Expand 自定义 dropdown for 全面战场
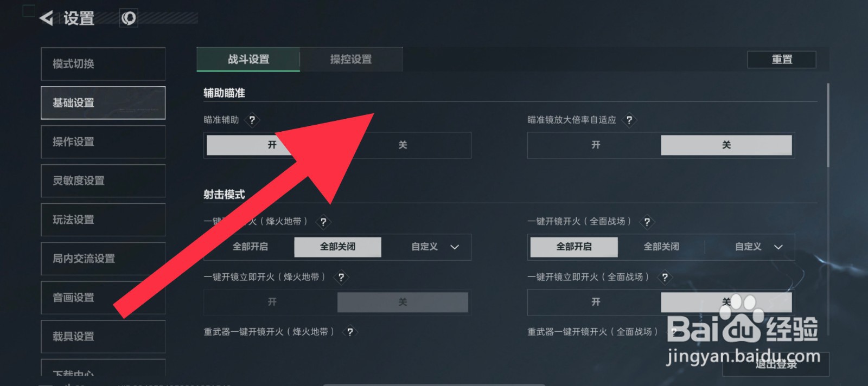868x386 pixels. point(758,247)
